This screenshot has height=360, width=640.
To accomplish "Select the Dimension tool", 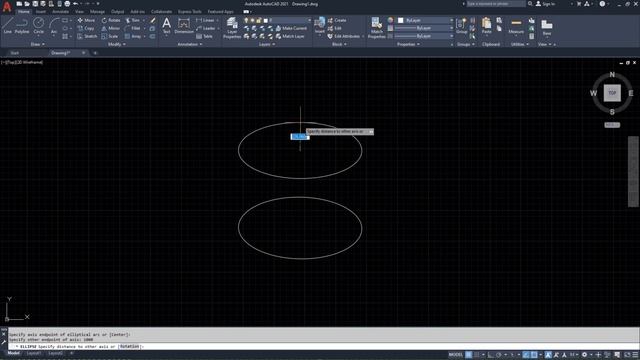I will point(184,25).
